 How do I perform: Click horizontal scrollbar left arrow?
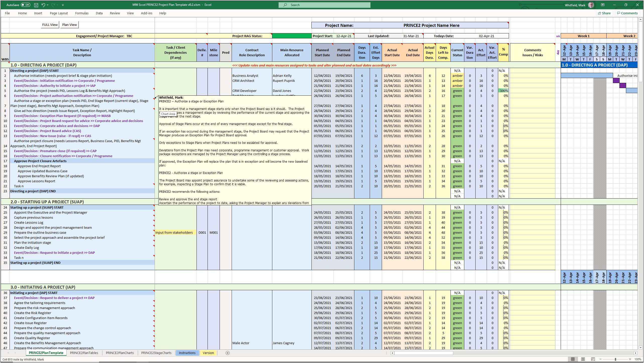click(392, 353)
